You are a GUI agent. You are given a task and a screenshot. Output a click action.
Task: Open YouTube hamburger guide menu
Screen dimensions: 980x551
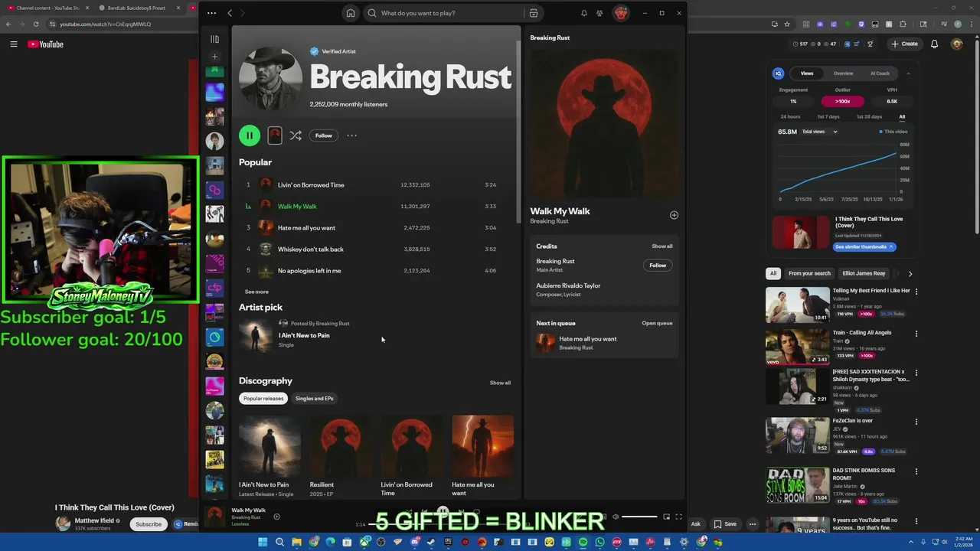pyautogui.click(x=13, y=44)
